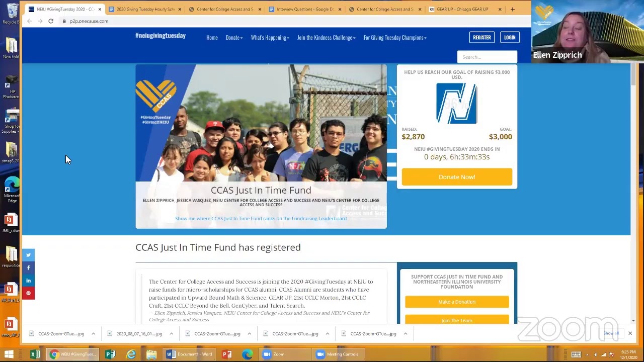Click Make a Donation button

click(457, 302)
